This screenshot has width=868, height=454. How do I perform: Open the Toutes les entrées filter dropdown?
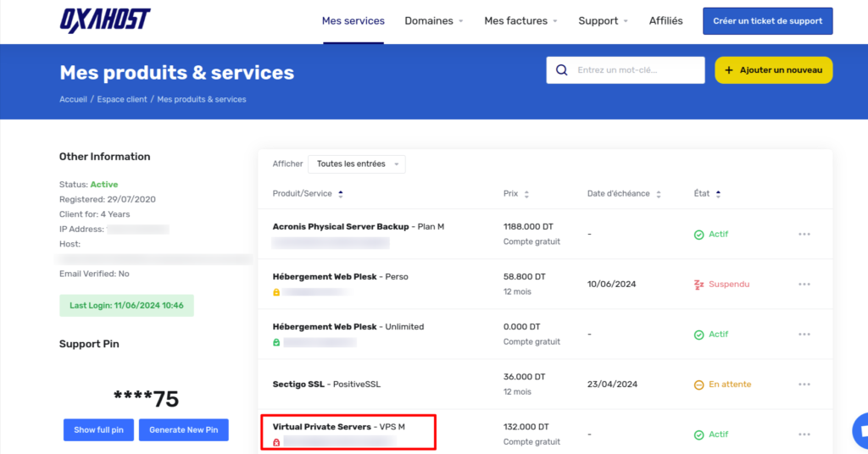click(356, 164)
